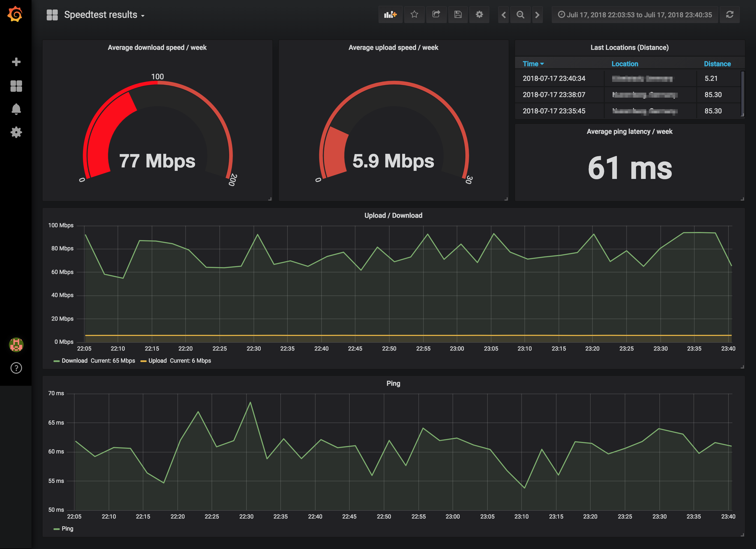Sort table by Time column
Image resolution: width=756 pixels, height=549 pixels.
coord(533,64)
